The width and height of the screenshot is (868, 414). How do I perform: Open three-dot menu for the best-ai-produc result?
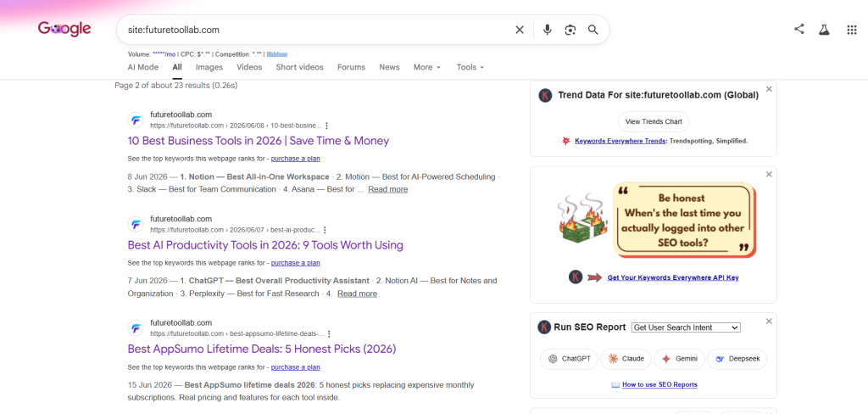[x=325, y=230]
